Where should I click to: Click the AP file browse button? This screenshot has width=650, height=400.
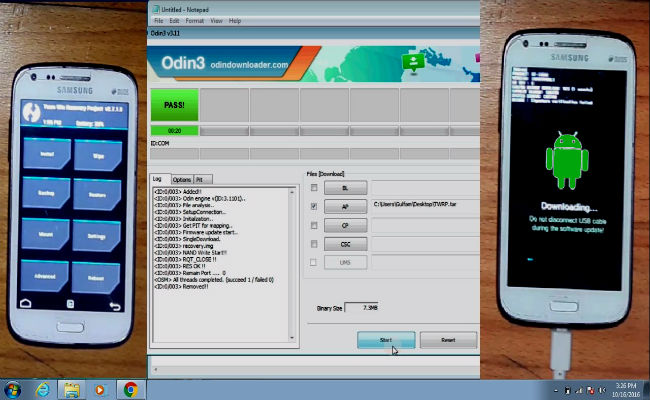pos(347,206)
